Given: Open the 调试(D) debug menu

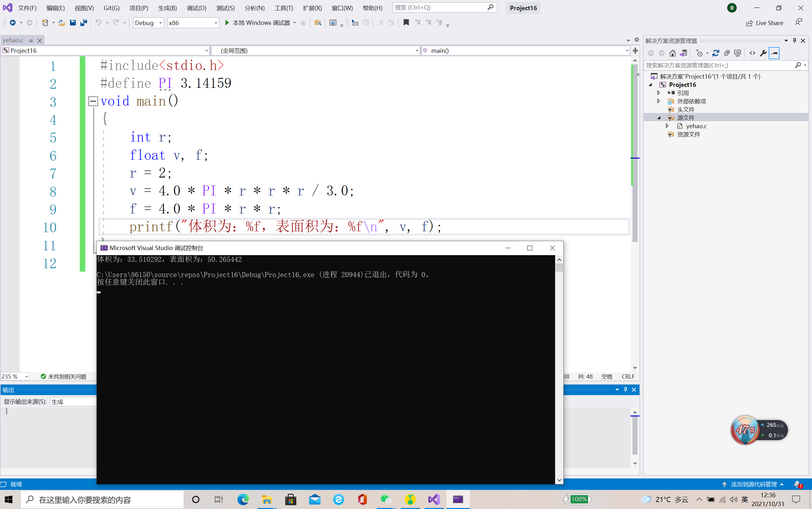Looking at the screenshot, I should tap(196, 8).
